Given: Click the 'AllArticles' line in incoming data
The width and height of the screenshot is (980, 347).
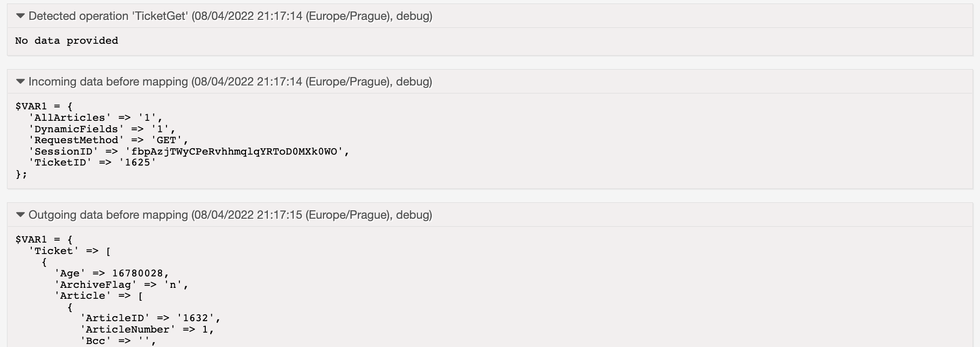Looking at the screenshot, I should click(95, 118).
